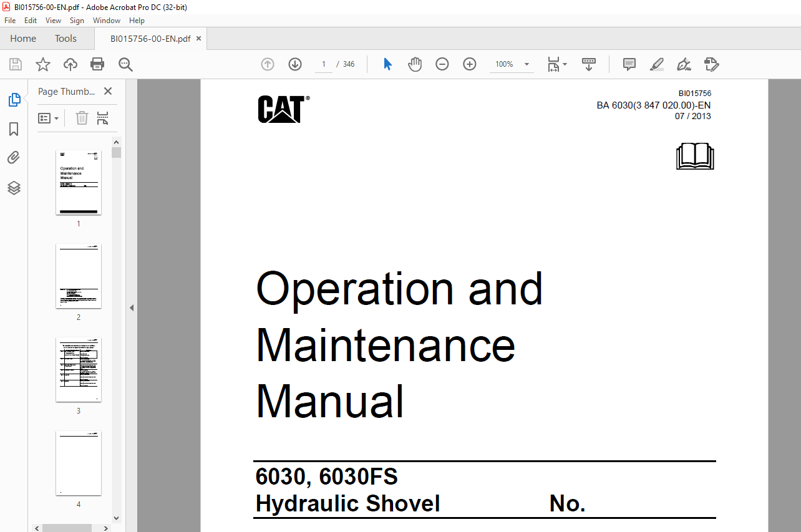Print the document with printer icon
This screenshot has height=532, width=801.
pyautogui.click(x=97, y=64)
